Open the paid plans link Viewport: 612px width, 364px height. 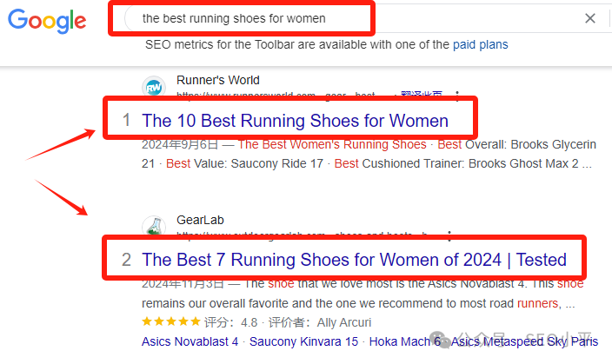(481, 44)
